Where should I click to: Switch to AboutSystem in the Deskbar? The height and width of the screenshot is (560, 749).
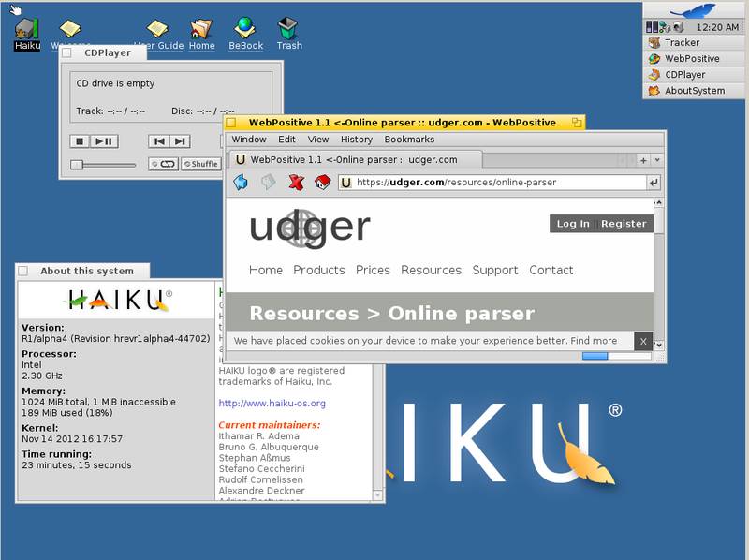click(x=694, y=90)
